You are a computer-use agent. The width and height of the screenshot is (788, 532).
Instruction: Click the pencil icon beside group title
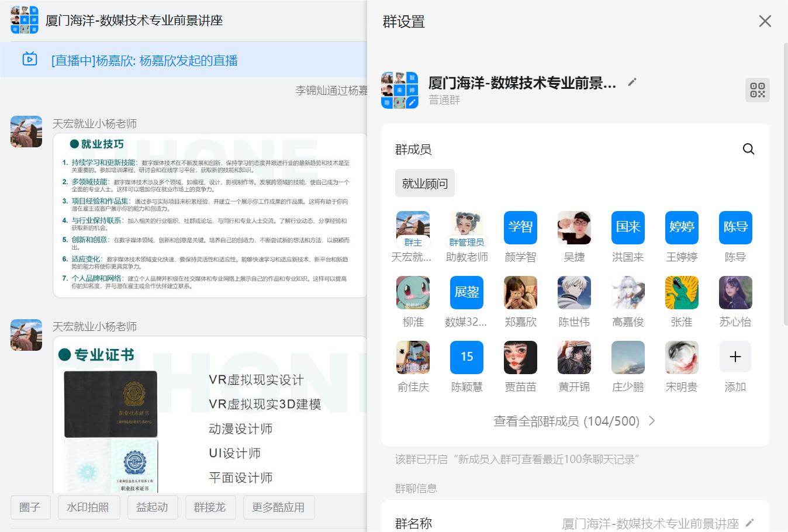[631, 82]
